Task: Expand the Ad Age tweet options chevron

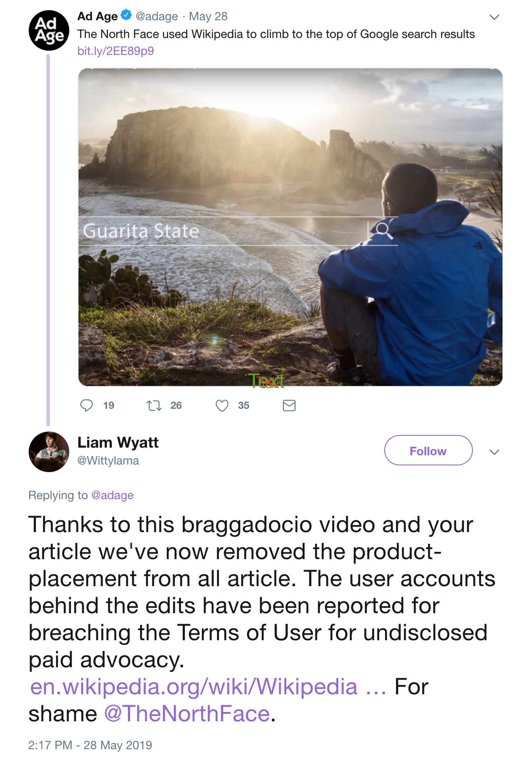Action: point(494,17)
